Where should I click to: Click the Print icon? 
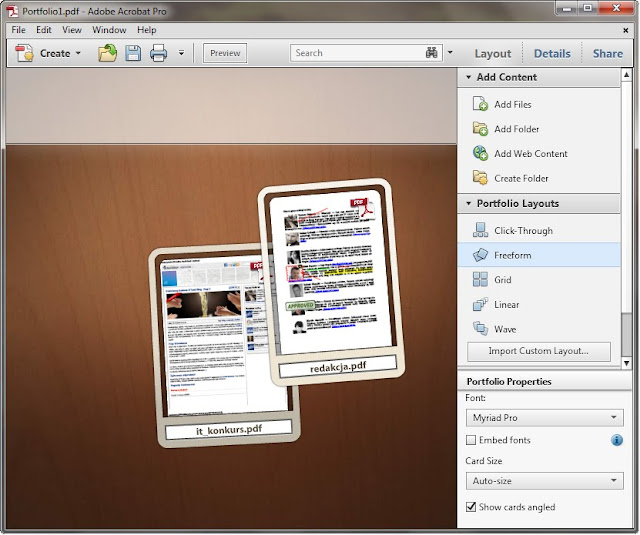[x=158, y=53]
